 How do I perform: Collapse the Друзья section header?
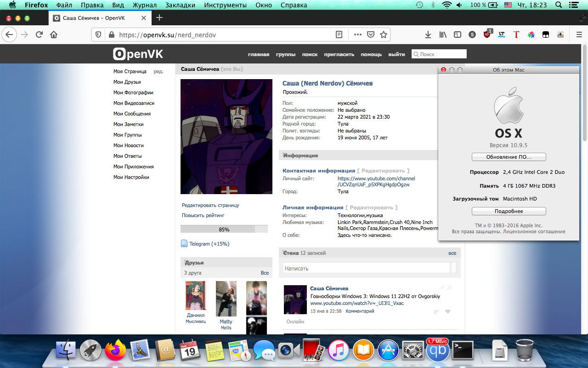pos(194,263)
